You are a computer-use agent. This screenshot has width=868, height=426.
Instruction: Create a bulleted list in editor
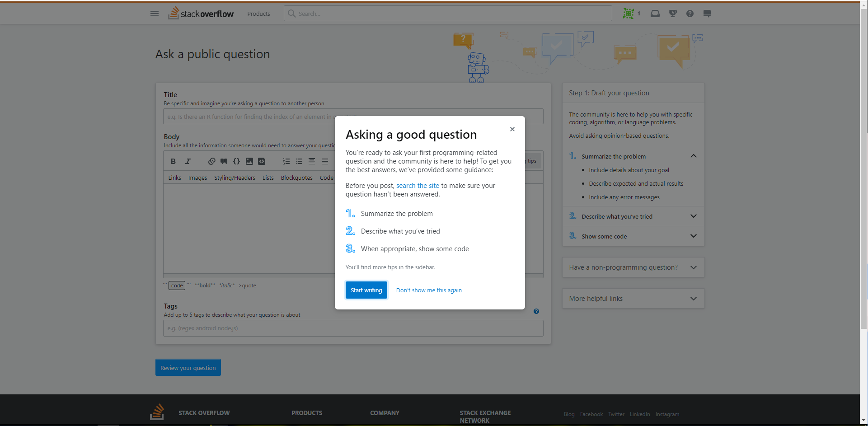tap(299, 161)
